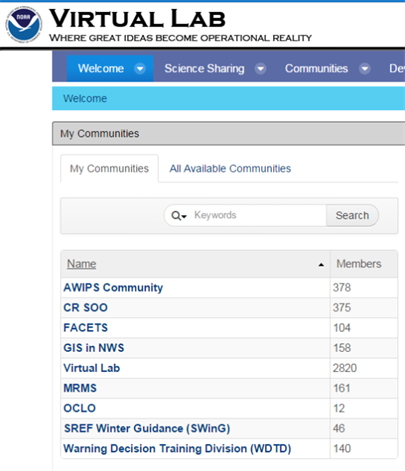Open the Virtual Lab community link
The image size is (405, 471).
pyautogui.click(x=92, y=368)
